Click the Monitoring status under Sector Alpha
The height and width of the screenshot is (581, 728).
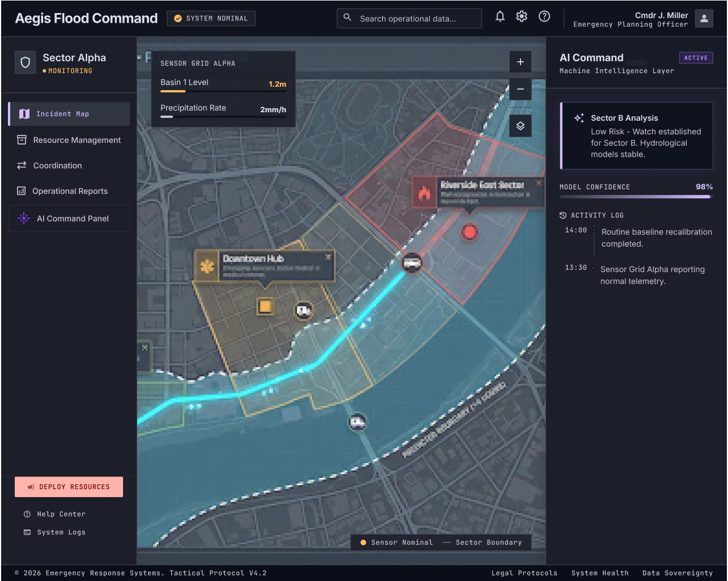[67, 71]
